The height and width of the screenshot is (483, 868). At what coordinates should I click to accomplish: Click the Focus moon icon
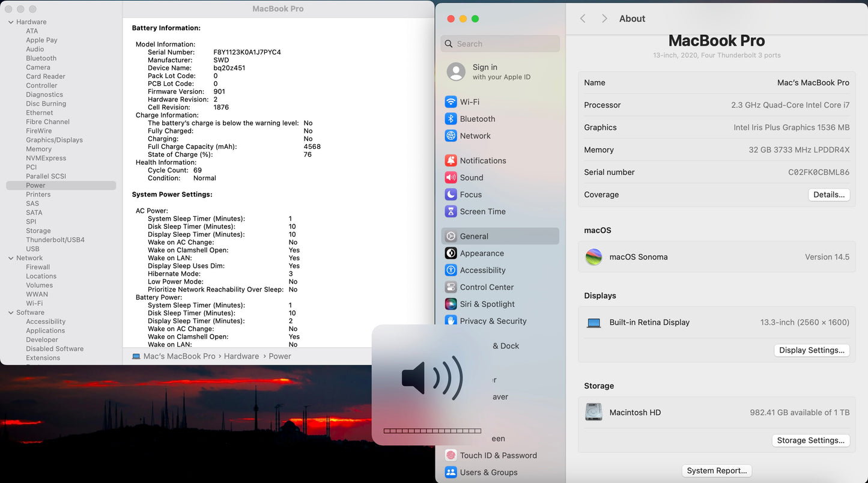[x=451, y=194]
